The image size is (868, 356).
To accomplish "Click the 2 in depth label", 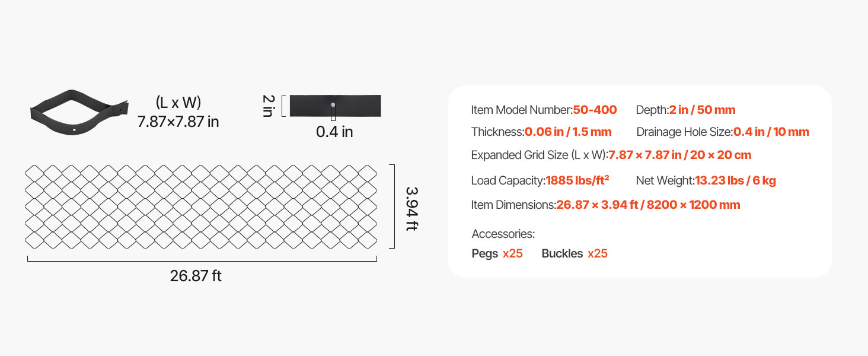I will tap(267, 106).
